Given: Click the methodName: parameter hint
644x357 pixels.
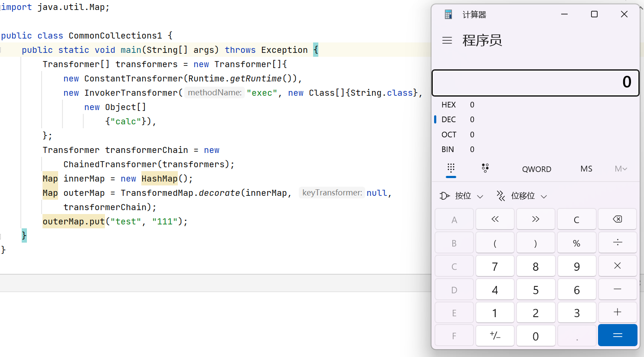Looking at the screenshot, I should (x=215, y=92).
